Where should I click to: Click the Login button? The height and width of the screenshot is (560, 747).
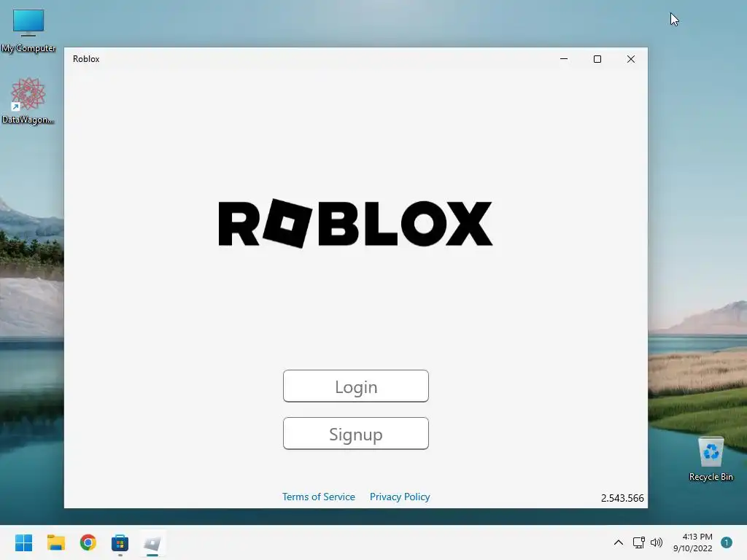(x=356, y=386)
